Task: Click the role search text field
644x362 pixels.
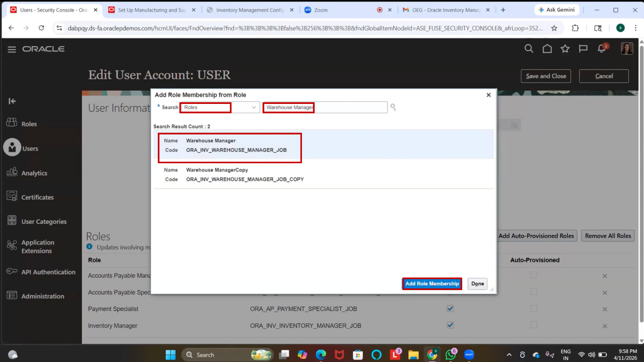Action: tap(325, 107)
